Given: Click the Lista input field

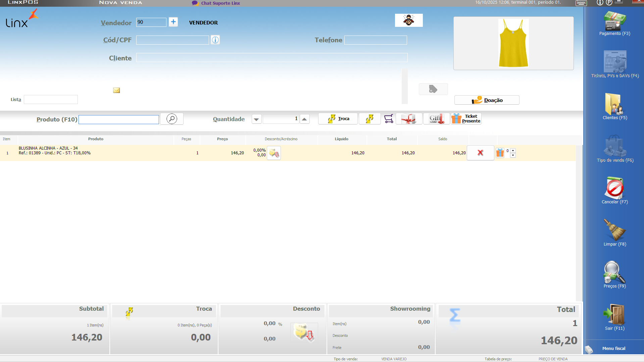Looking at the screenshot, I should (x=51, y=99).
